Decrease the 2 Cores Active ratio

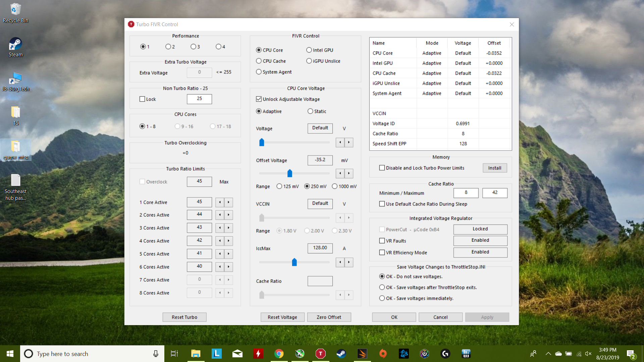tap(220, 215)
